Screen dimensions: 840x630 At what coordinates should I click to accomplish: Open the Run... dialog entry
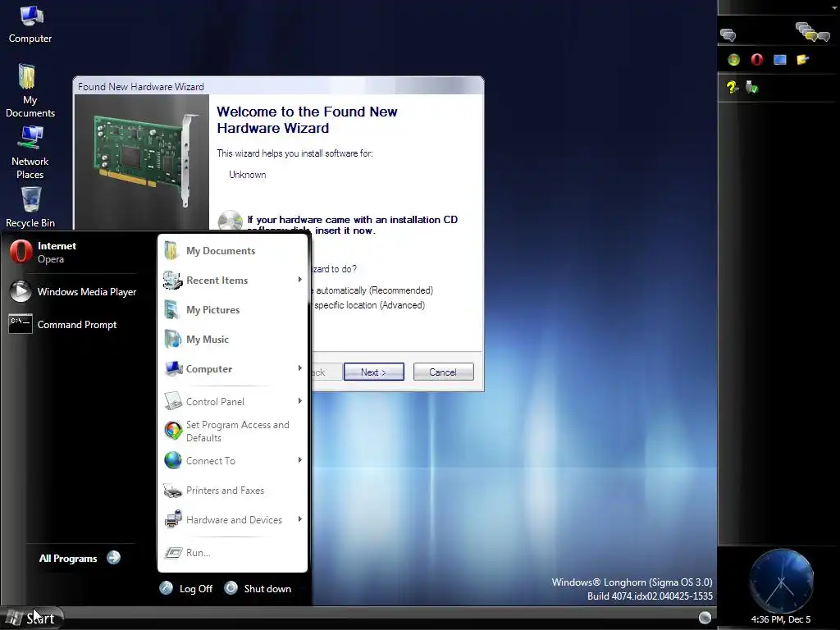[x=232, y=552]
